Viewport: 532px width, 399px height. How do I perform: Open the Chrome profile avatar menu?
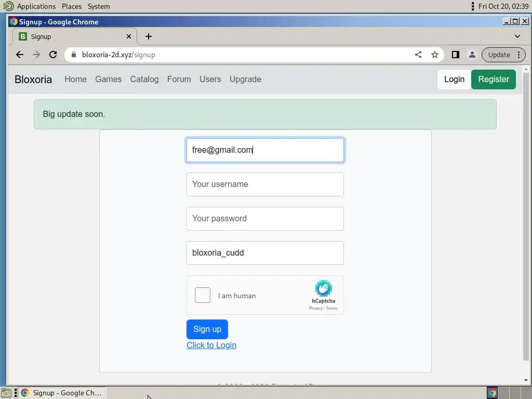472,55
